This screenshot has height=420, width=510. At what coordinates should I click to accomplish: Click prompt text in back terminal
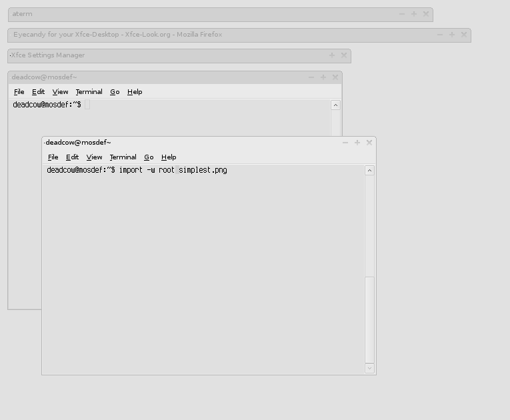[47, 105]
